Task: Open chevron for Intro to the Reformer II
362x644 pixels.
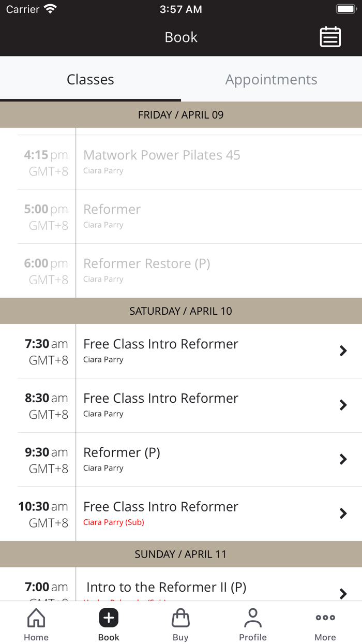Action: (x=343, y=593)
